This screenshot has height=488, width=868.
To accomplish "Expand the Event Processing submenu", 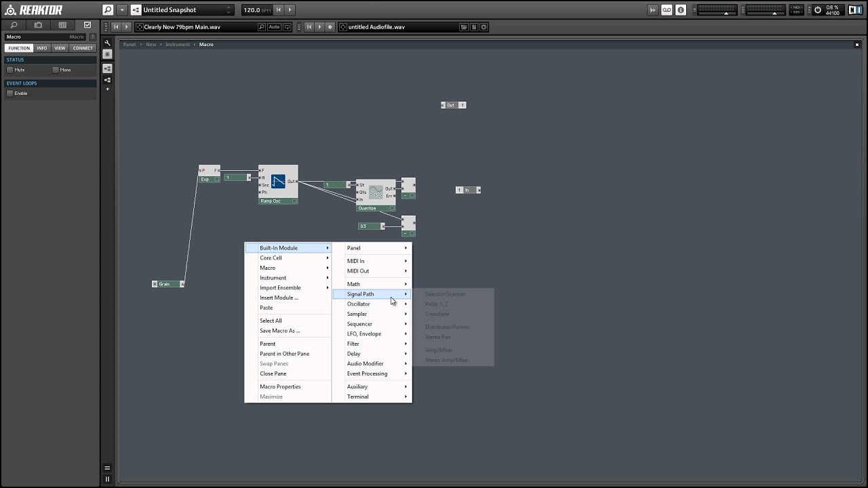I will (372, 373).
